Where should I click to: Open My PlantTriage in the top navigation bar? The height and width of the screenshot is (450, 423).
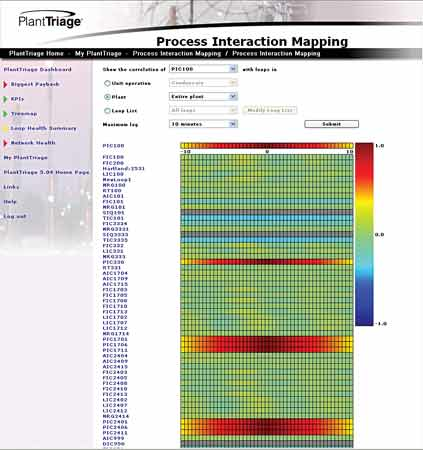pos(98,53)
